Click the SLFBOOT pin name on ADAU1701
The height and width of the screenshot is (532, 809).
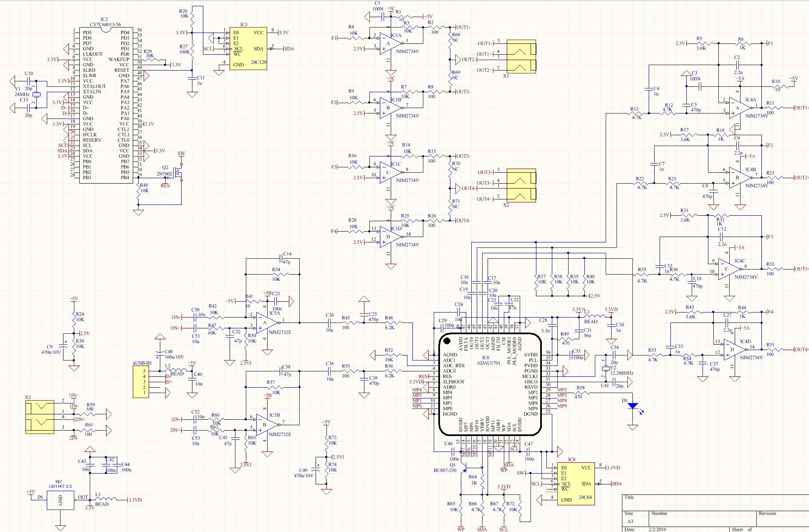pyautogui.click(x=453, y=382)
